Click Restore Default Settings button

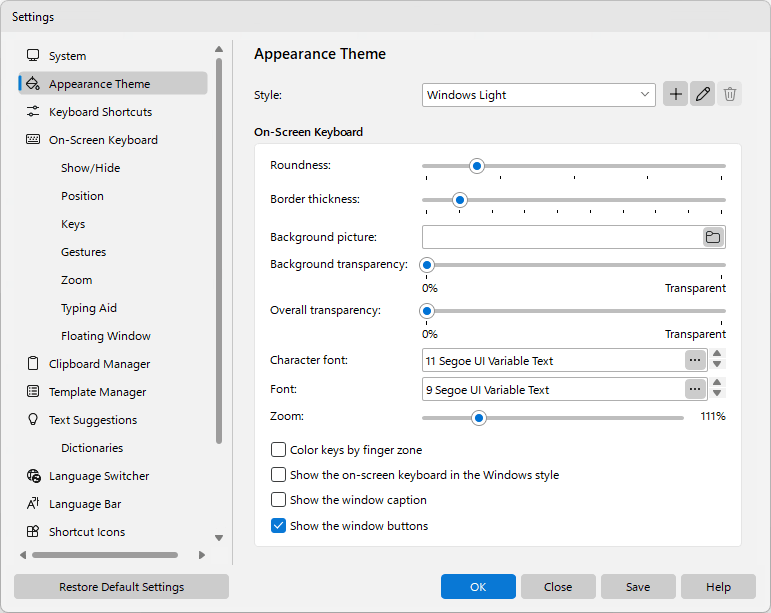[x=121, y=586]
